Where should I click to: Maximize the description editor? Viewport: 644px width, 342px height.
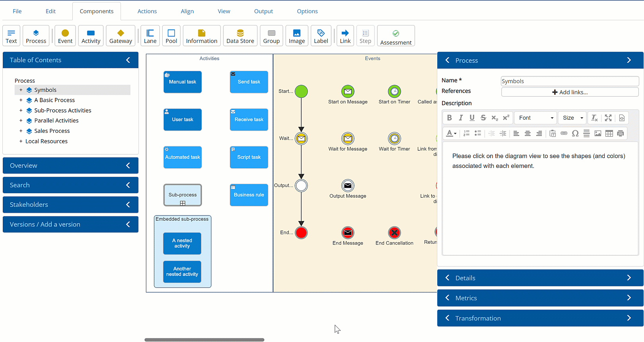tap(608, 118)
